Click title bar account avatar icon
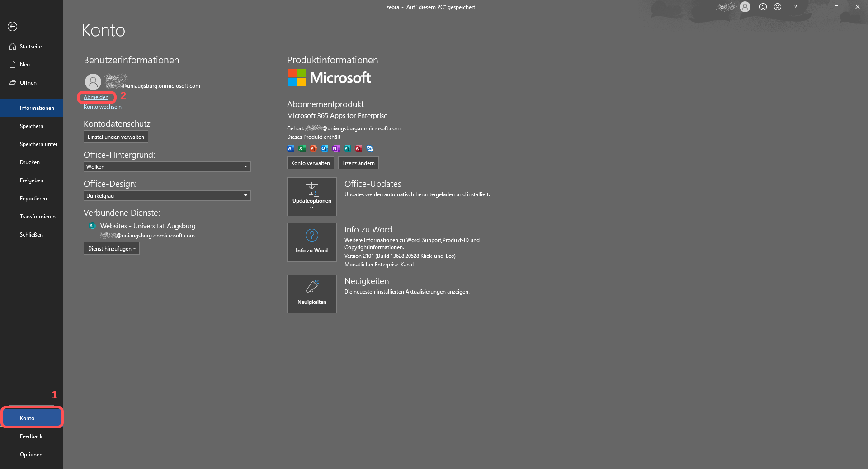This screenshot has width=868, height=469. click(745, 7)
